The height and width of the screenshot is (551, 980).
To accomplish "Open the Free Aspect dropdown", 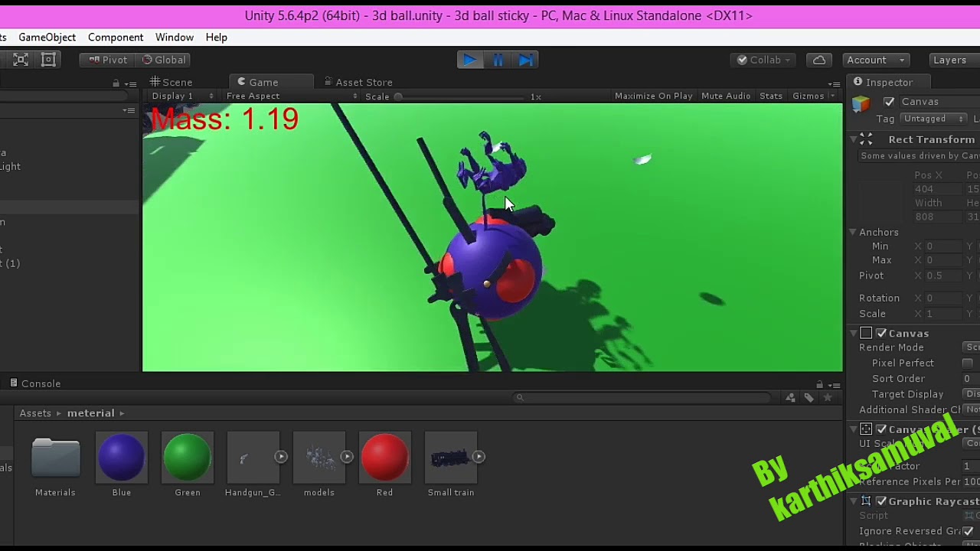I will 291,96.
